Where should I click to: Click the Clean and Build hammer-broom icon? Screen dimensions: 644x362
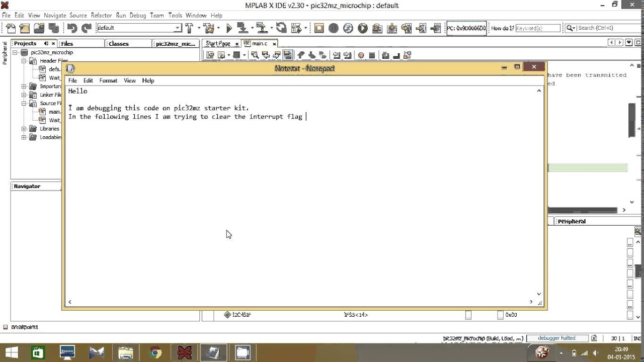pyautogui.click(x=208, y=28)
